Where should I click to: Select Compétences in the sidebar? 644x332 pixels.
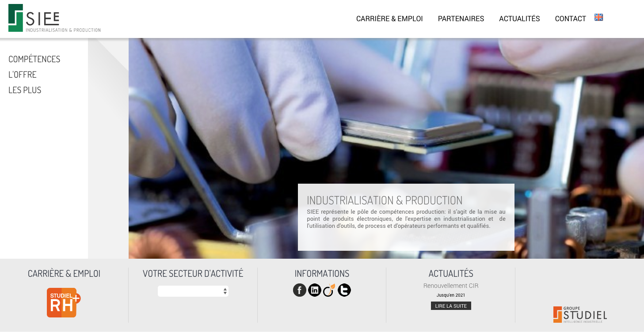(34, 59)
